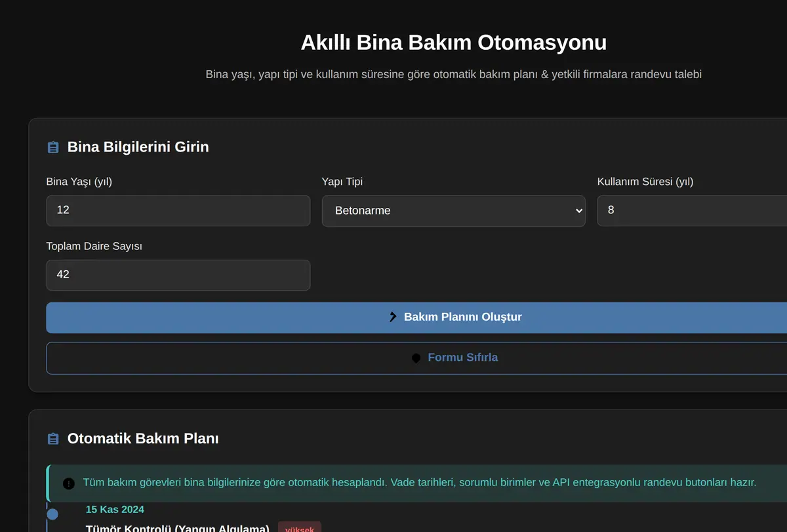
Task: Click the Tümör Kontrolü (Yangın Algılama) task title
Action: coord(178,527)
